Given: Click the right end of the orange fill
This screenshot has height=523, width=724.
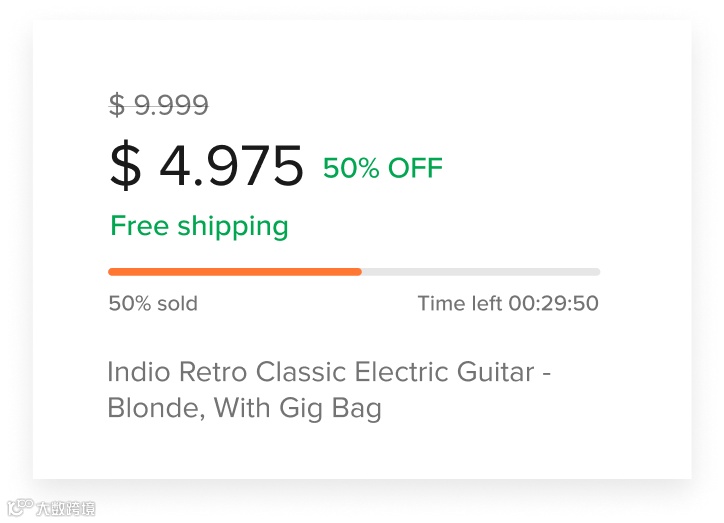Looking at the screenshot, I should 358,271.
